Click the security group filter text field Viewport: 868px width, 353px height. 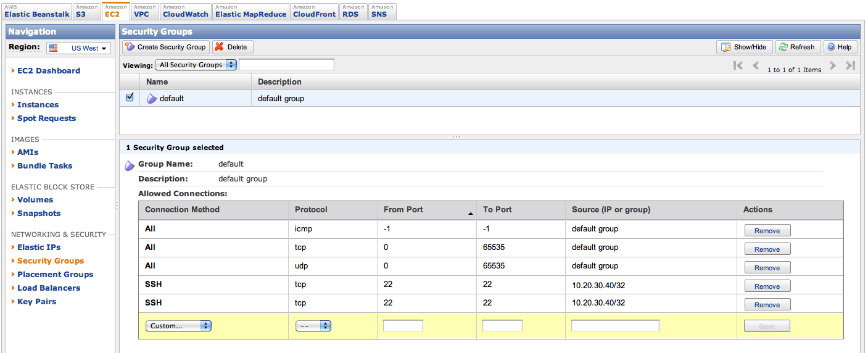pos(286,65)
